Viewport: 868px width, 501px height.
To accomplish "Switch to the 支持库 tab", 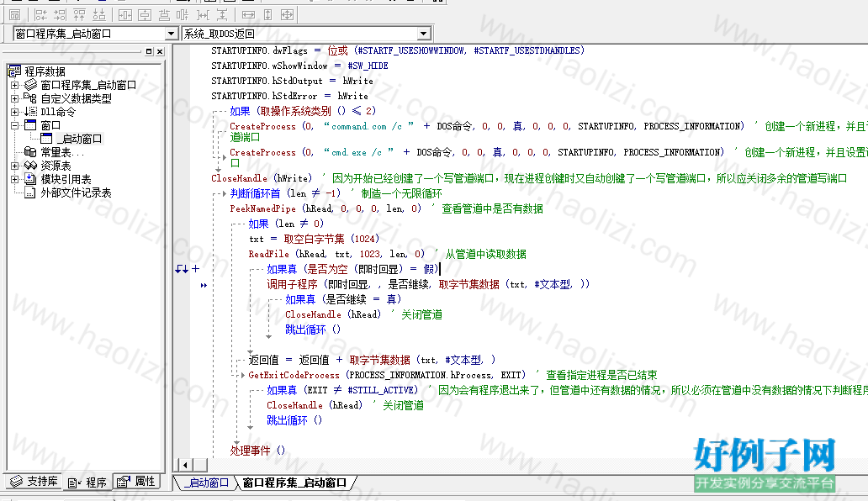I will [x=34, y=481].
